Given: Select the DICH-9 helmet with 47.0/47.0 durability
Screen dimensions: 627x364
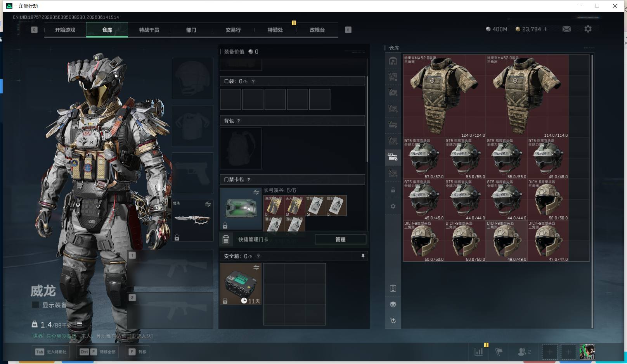Looking at the screenshot, I should pyautogui.click(x=548, y=242).
